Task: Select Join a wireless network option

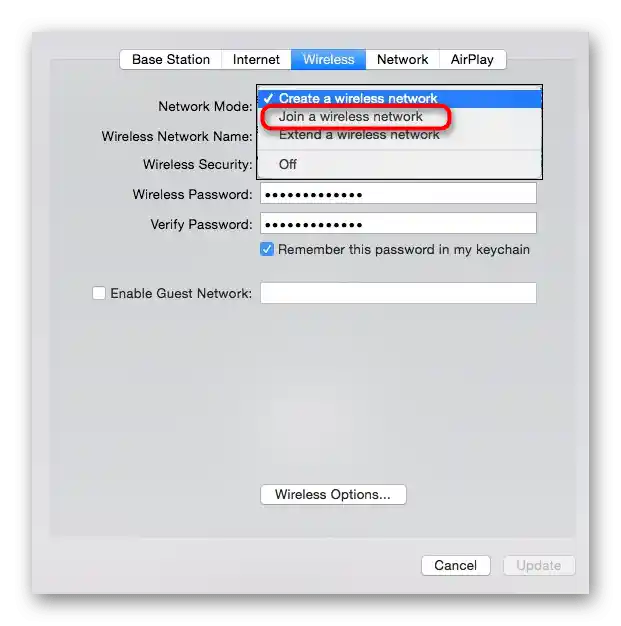Action: click(399, 117)
